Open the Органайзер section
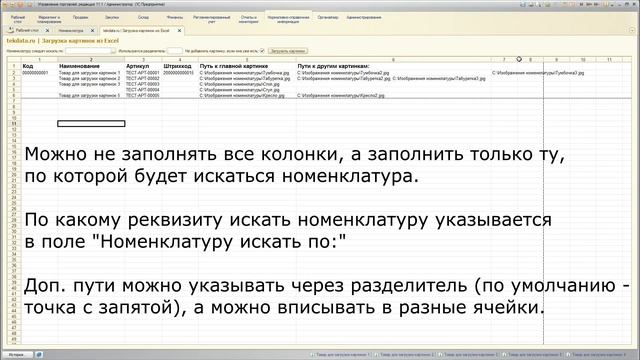This screenshot has width=640, height=360. (x=328, y=18)
